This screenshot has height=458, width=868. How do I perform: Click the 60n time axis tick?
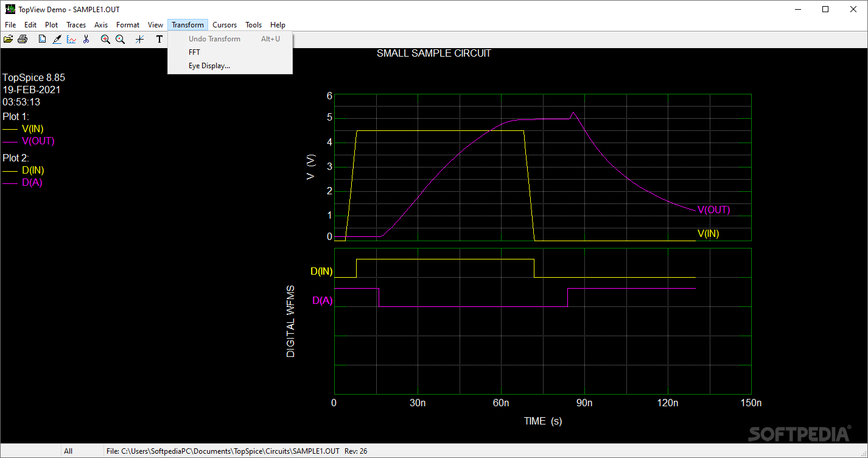point(501,403)
